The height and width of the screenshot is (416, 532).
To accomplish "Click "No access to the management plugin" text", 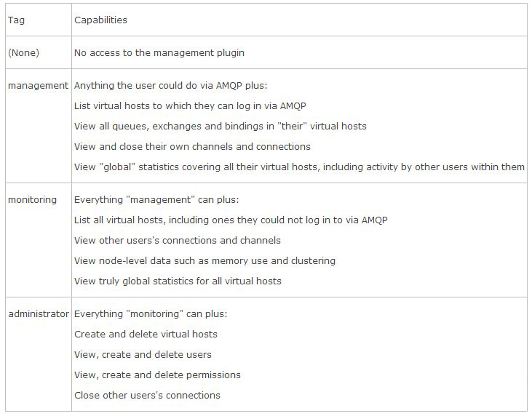I will [x=159, y=53].
